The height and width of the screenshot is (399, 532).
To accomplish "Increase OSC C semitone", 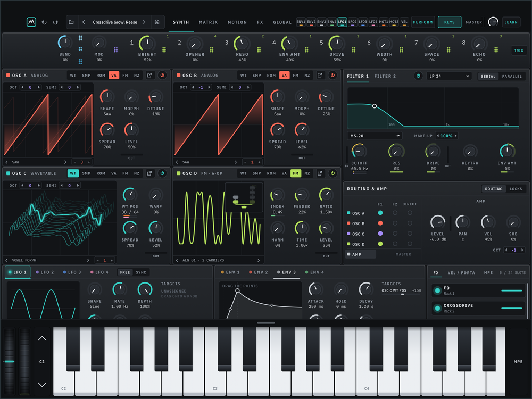I will [x=78, y=185].
